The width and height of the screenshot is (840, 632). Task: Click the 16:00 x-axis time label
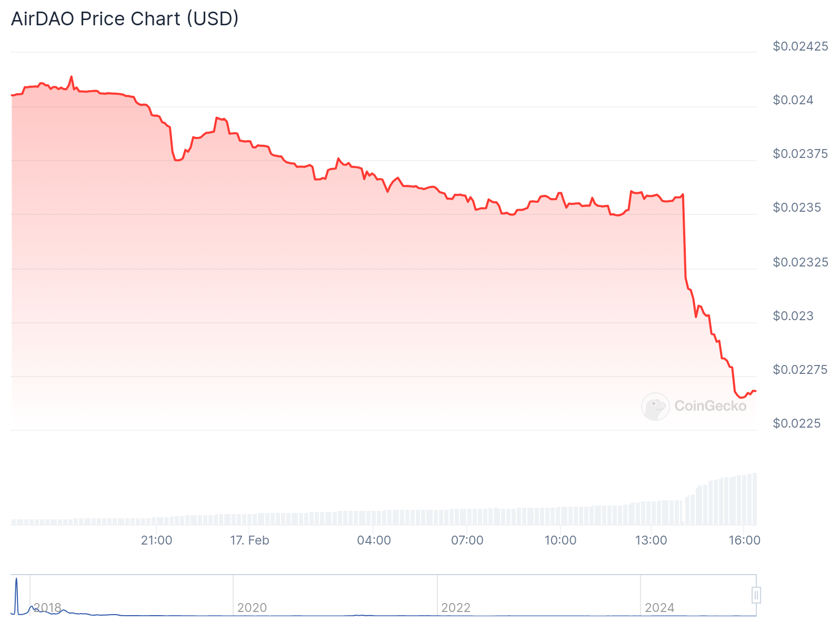click(744, 540)
